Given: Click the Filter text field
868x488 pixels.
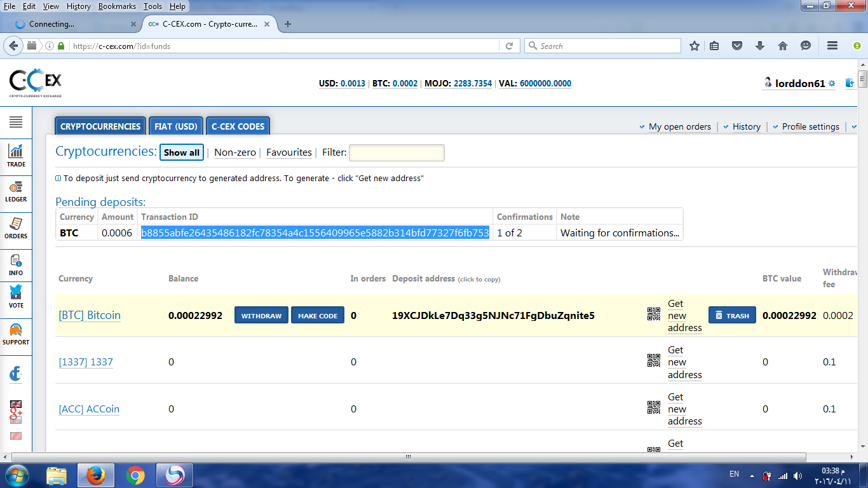Looking at the screenshot, I should coord(397,152).
